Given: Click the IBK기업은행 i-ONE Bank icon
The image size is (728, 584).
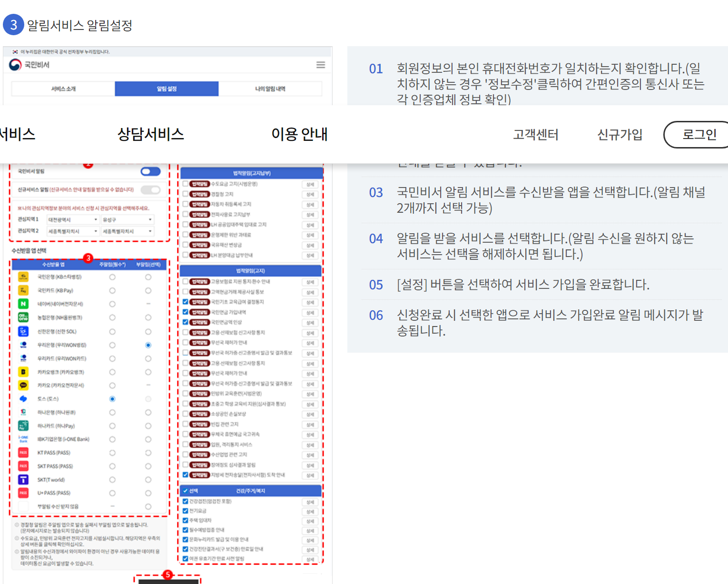Looking at the screenshot, I should (23, 439).
